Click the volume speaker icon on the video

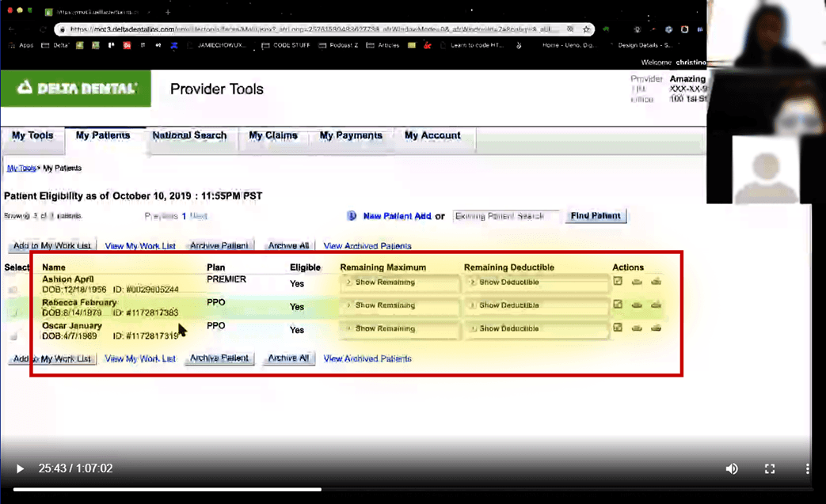732,468
